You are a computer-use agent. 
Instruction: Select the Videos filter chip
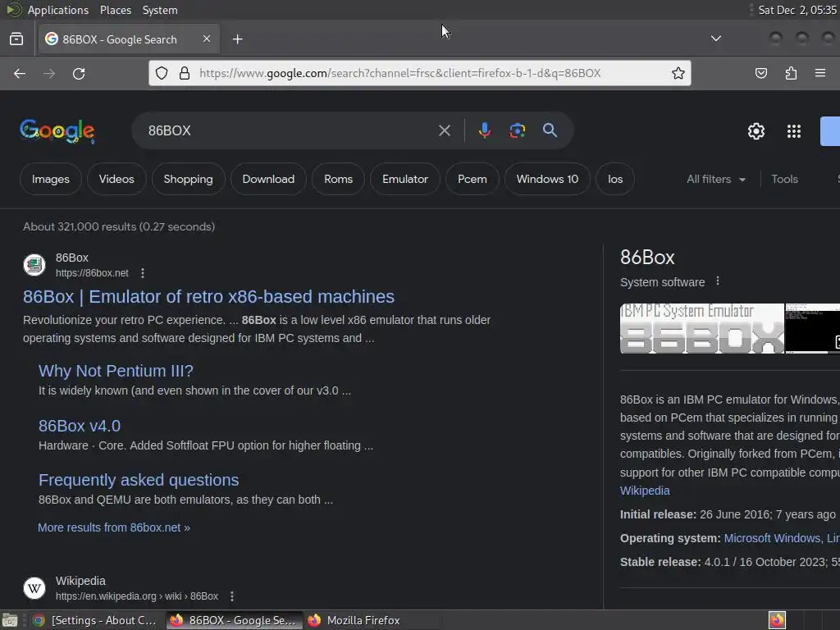pyautogui.click(x=116, y=179)
